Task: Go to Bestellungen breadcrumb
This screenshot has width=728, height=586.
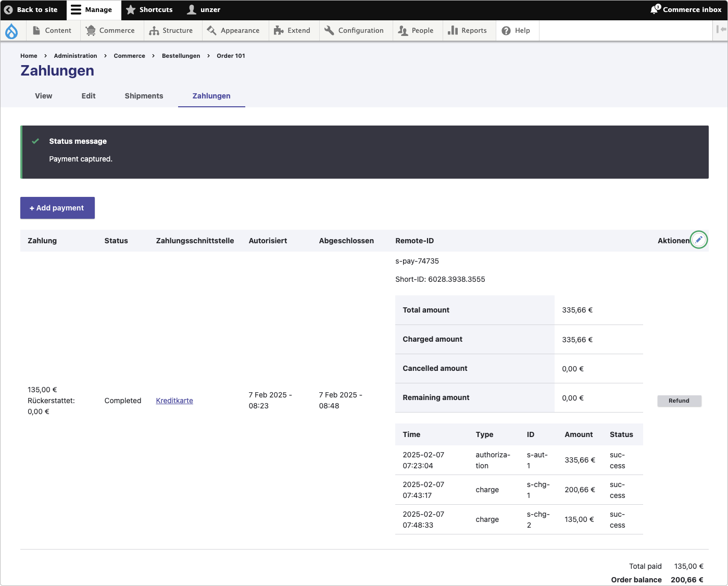Action: coord(181,56)
